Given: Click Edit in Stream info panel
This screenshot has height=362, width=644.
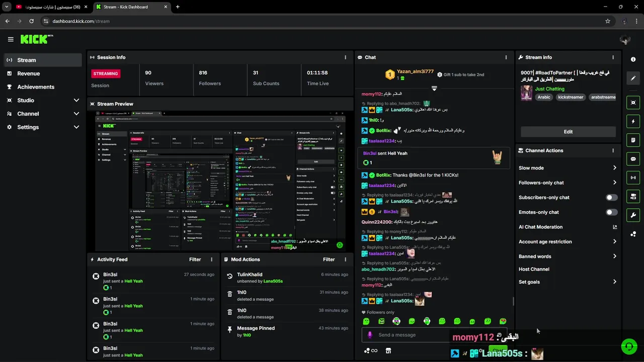Looking at the screenshot, I should (x=568, y=132).
